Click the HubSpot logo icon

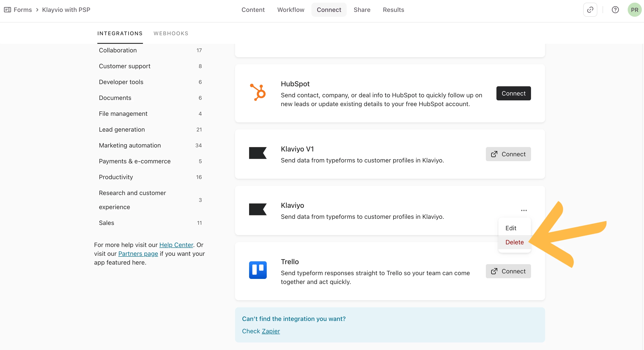[x=258, y=92]
